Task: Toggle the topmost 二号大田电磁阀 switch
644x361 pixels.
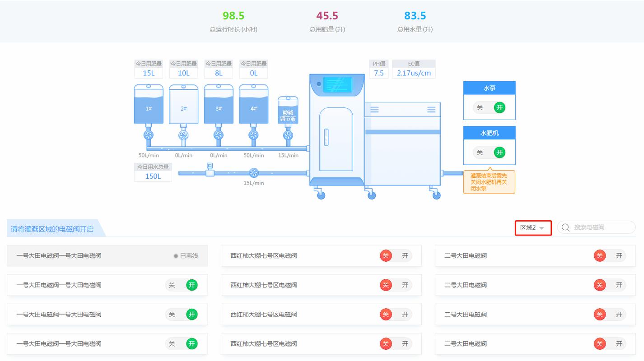Action: (x=610, y=255)
